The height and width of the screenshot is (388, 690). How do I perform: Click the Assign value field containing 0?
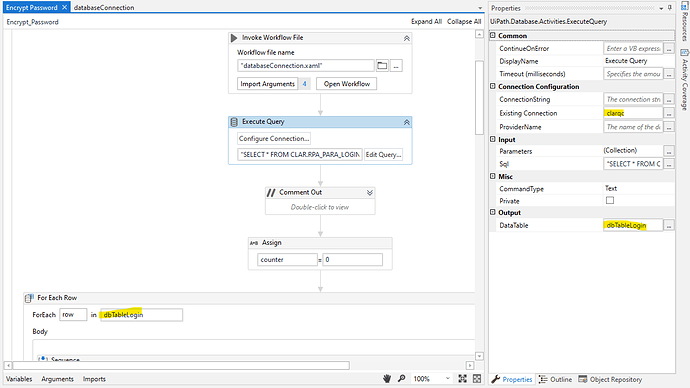click(x=352, y=260)
